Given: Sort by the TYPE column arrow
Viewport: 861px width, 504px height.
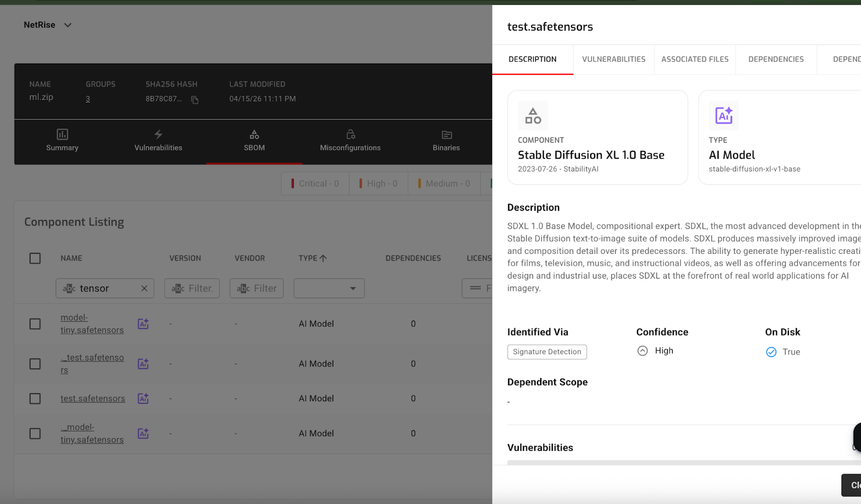Looking at the screenshot, I should click(323, 258).
